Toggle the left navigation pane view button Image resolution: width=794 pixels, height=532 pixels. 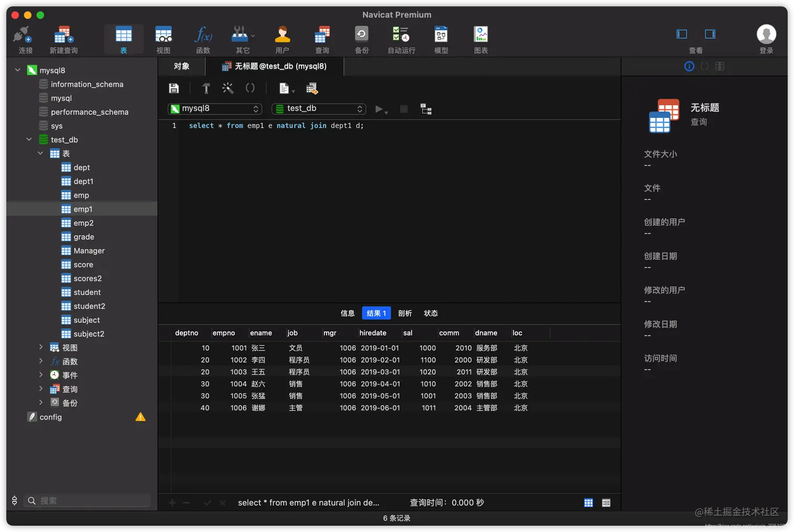click(x=682, y=34)
